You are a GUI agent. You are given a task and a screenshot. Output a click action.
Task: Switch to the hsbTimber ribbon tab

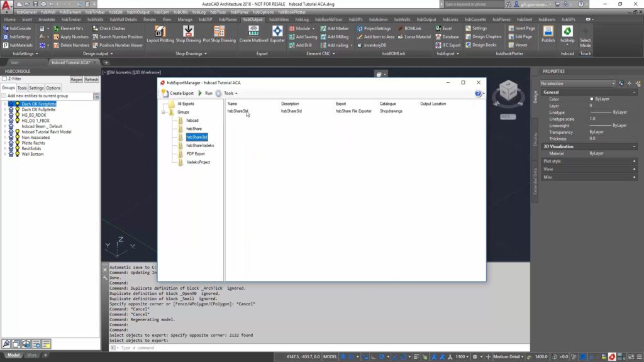(71, 19)
